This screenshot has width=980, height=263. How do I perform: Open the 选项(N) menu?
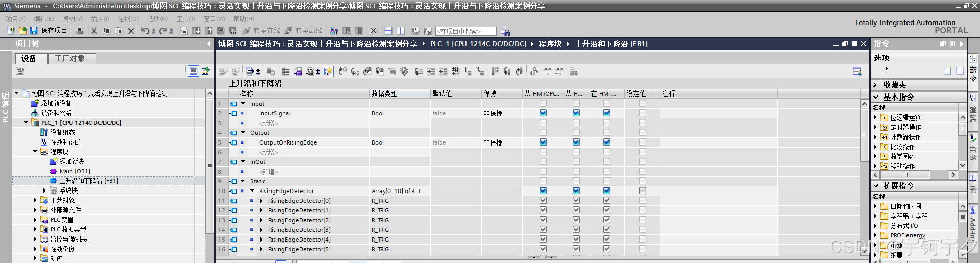click(158, 19)
